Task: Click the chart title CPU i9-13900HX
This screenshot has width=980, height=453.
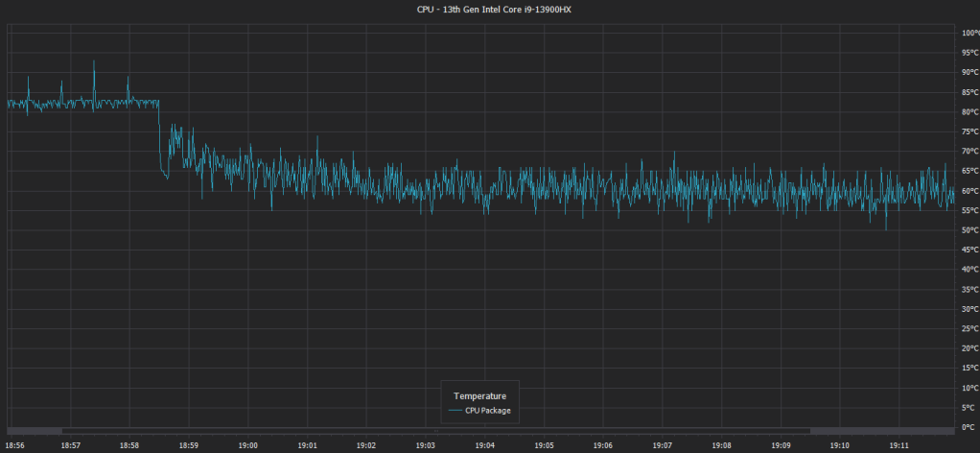Action: click(489, 10)
